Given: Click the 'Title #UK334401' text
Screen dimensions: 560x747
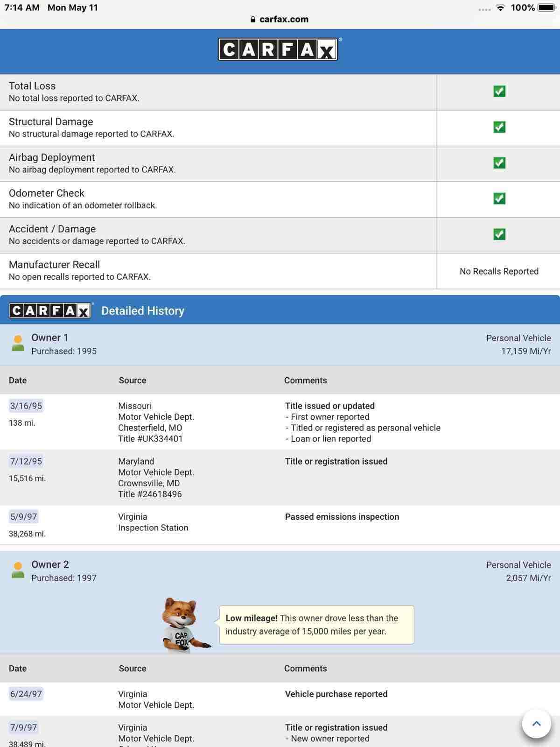Looking at the screenshot, I should click(x=150, y=439).
